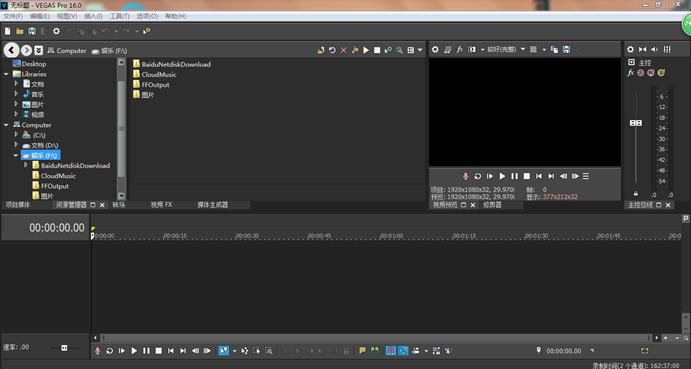Open video preview properties gear
The image size is (691, 369).
[435, 49]
